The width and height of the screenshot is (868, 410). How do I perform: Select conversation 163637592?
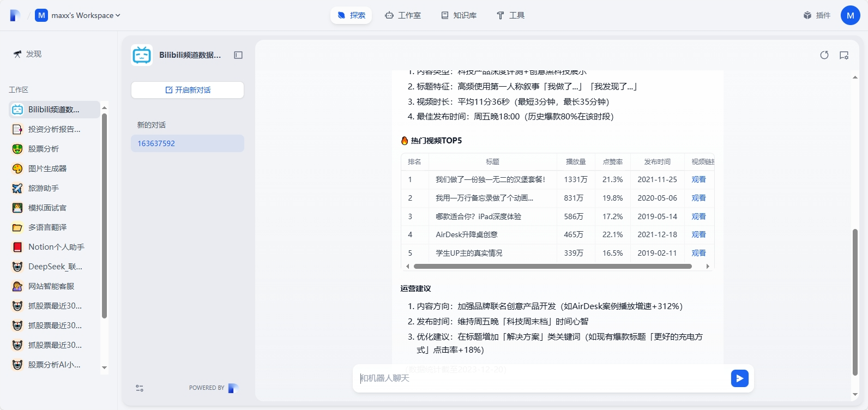click(x=188, y=143)
